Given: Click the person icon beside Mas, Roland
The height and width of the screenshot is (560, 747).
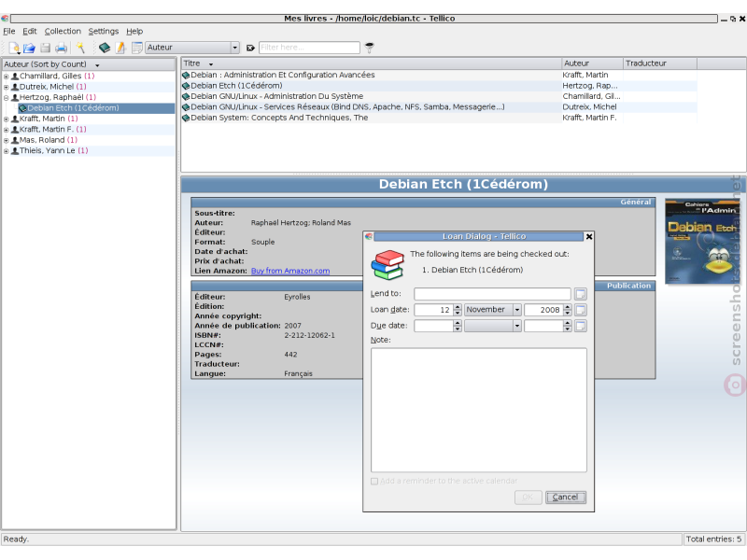Looking at the screenshot, I should (15, 140).
